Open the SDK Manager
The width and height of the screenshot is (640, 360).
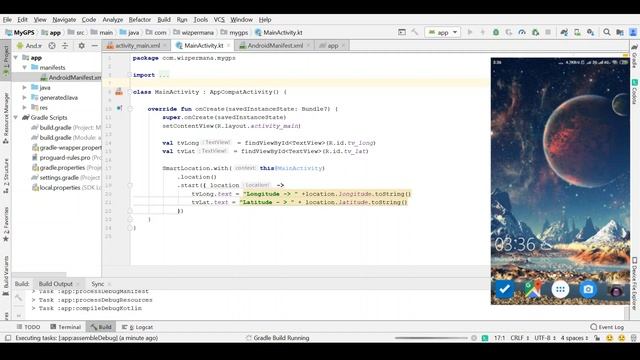click(590, 32)
